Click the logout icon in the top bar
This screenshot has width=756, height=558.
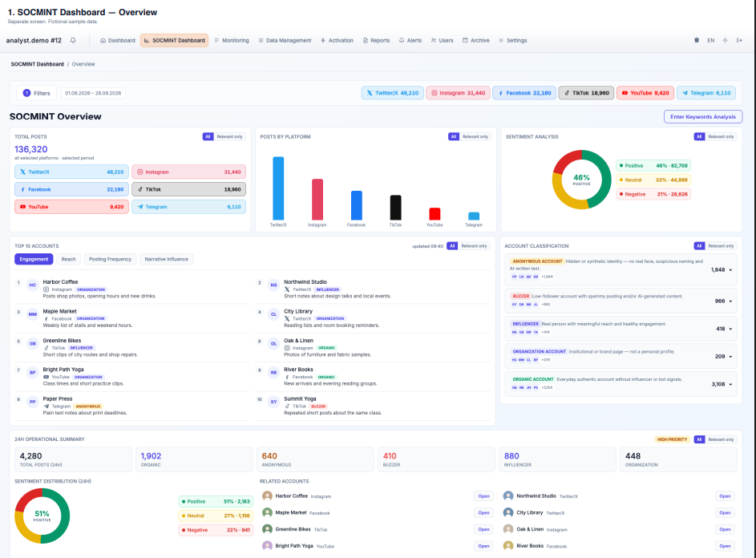pos(739,41)
